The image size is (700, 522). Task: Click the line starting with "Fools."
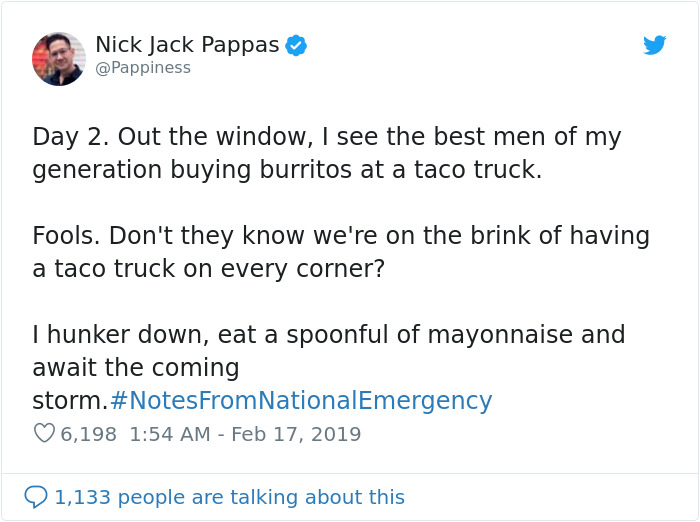pos(340,236)
